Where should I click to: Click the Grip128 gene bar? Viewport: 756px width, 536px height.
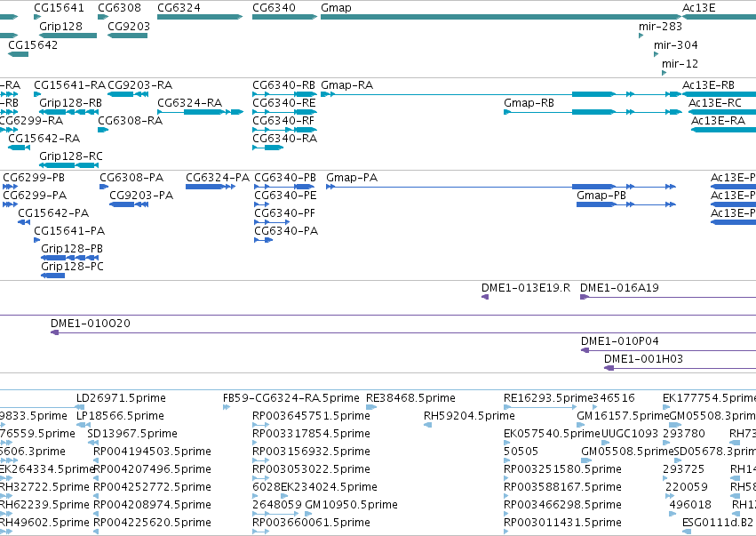pos(68,36)
